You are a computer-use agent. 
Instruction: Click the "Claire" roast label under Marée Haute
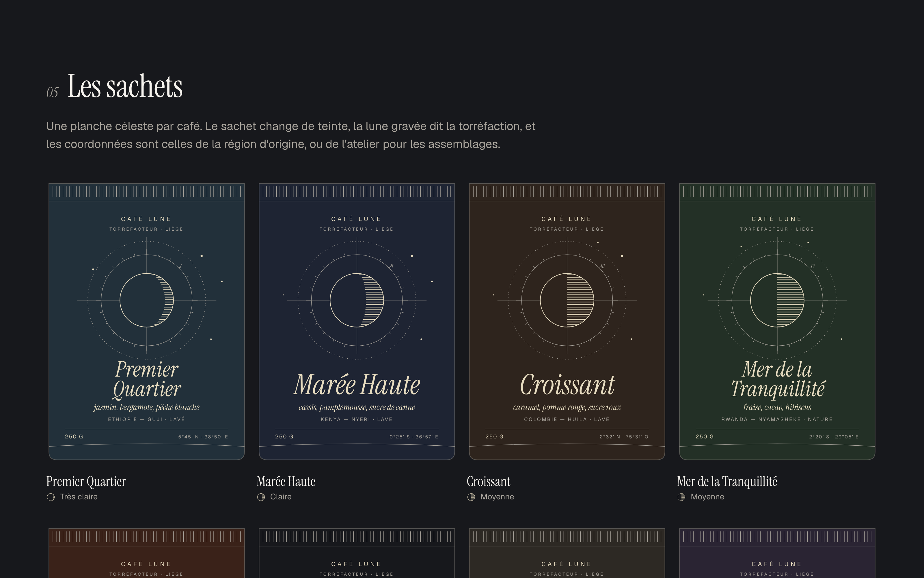pos(281,497)
